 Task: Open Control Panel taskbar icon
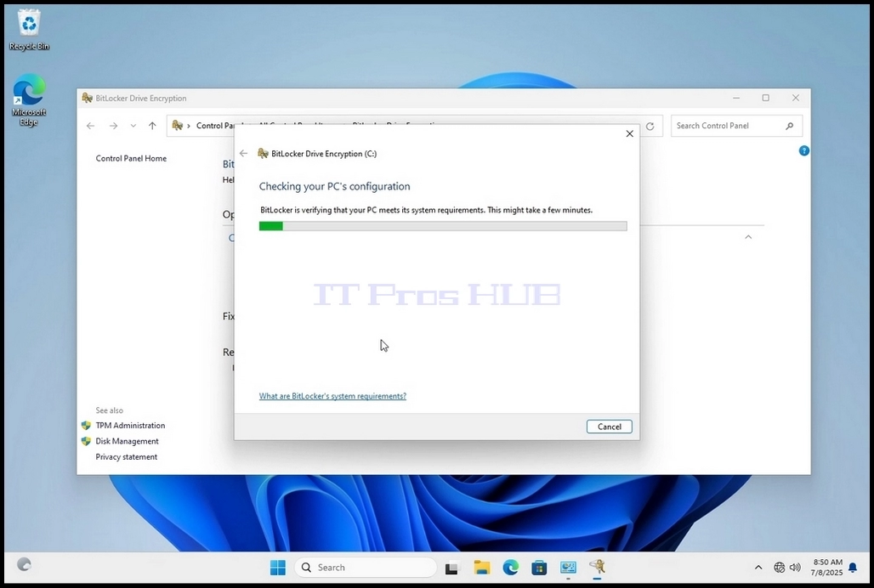568,568
